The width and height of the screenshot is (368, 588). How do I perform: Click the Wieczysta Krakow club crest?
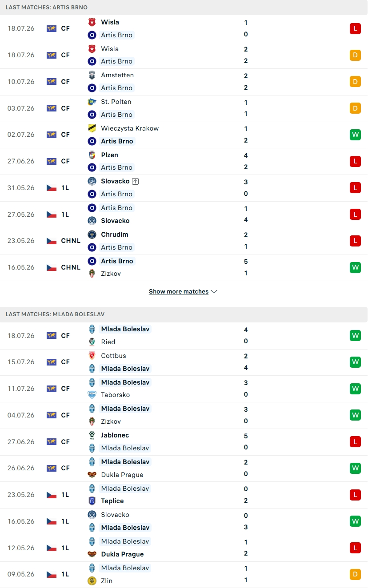point(92,128)
